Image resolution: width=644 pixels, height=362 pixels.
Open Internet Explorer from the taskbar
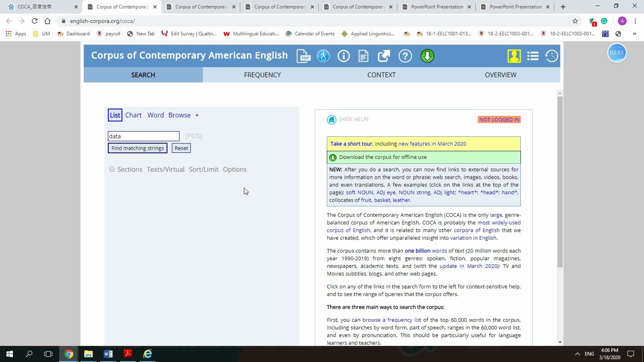pyautogui.click(x=148, y=354)
